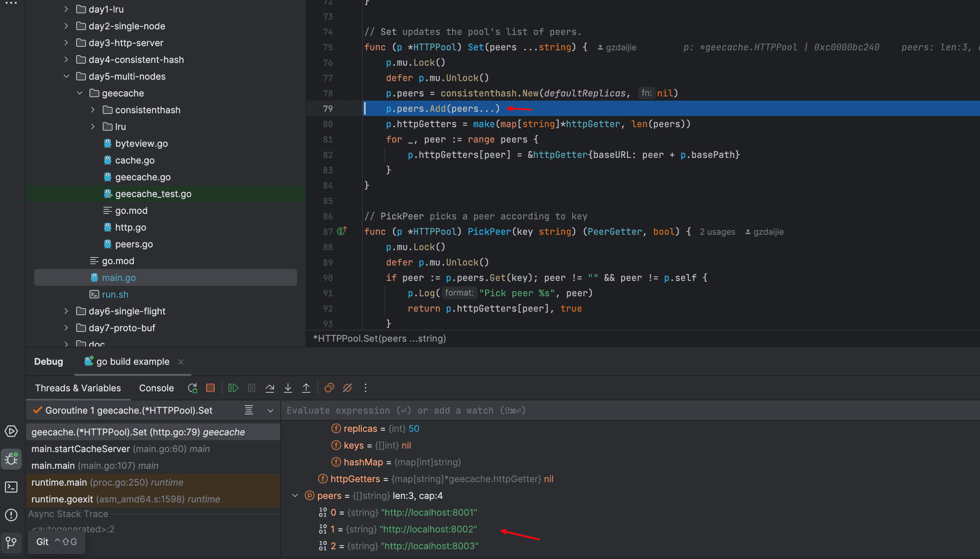Screen dimensions: 980x559
Task: Click the Rerun debug session icon
Action: click(192, 388)
